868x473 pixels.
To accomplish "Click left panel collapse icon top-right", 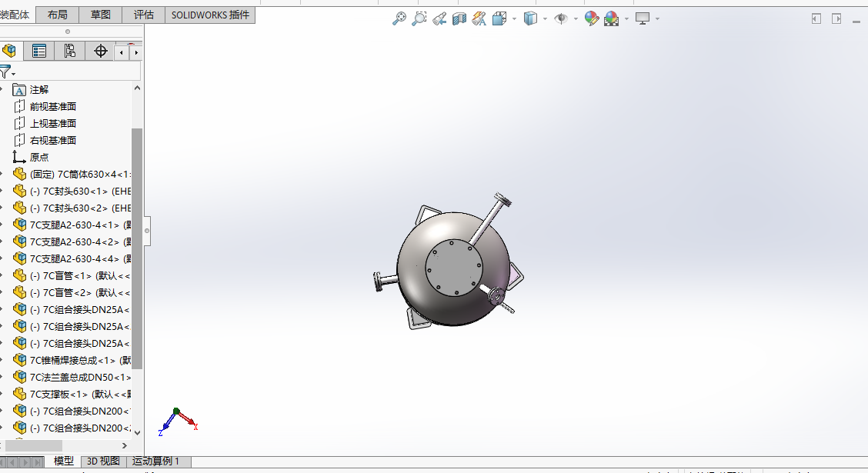I will click(816, 18).
